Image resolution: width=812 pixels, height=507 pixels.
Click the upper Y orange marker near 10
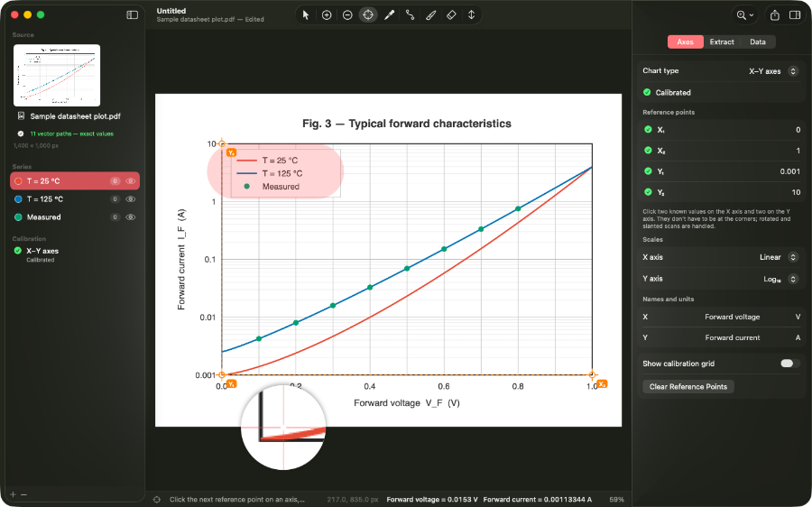click(x=232, y=152)
